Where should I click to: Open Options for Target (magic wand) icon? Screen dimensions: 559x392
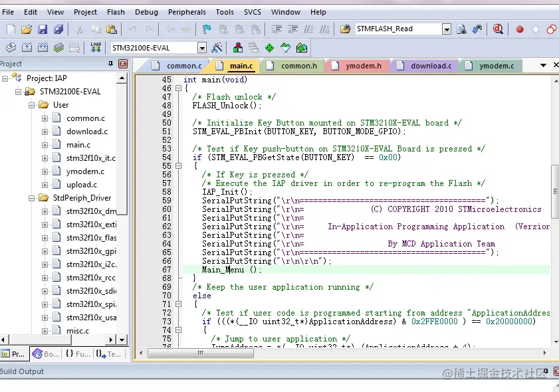click(x=217, y=48)
